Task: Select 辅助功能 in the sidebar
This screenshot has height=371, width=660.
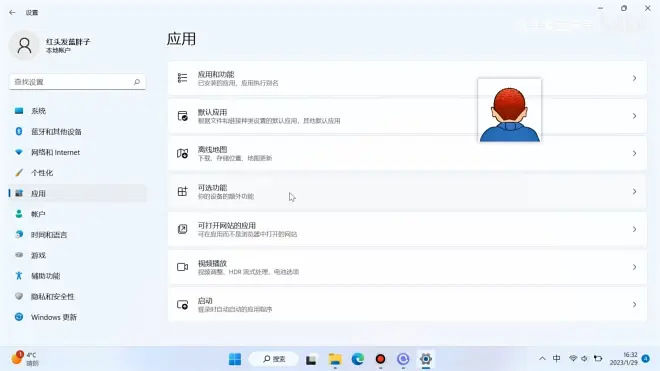Action: [x=77, y=276]
